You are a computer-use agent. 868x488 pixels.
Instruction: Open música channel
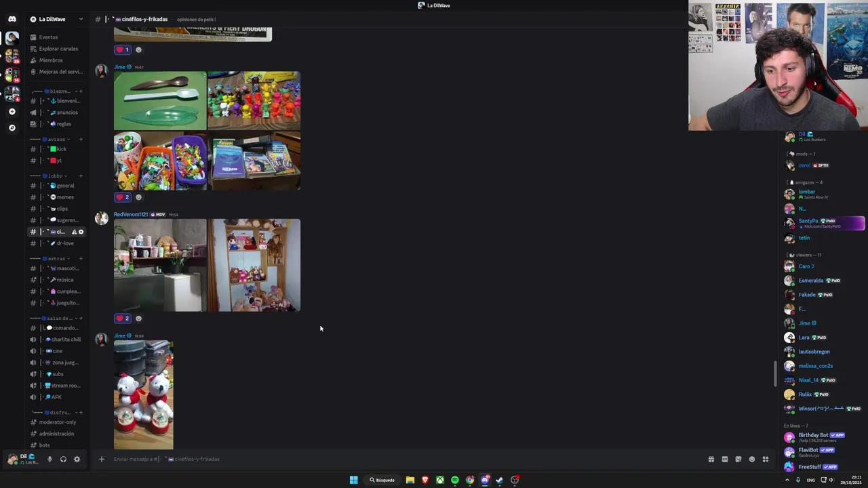57,280
